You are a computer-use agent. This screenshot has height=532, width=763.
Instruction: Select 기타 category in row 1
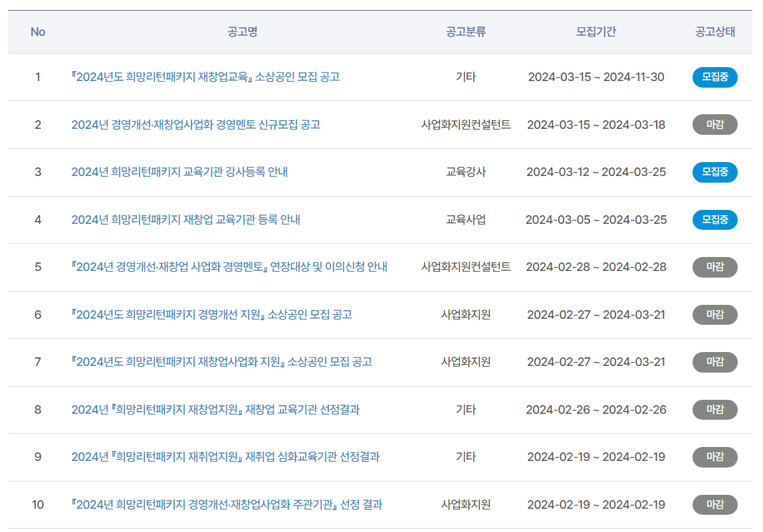(x=466, y=77)
